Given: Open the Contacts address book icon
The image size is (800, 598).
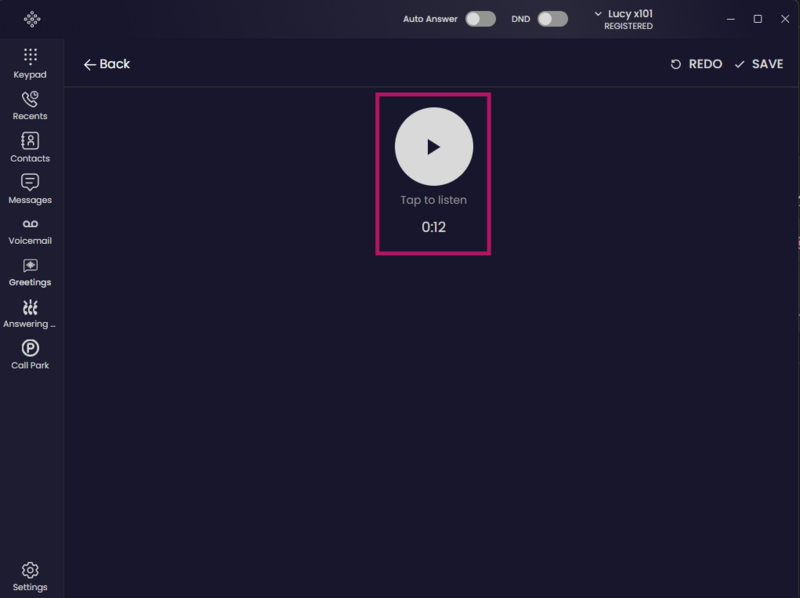Looking at the screenshot, I should pyautogui.click(x=30, y=140).
